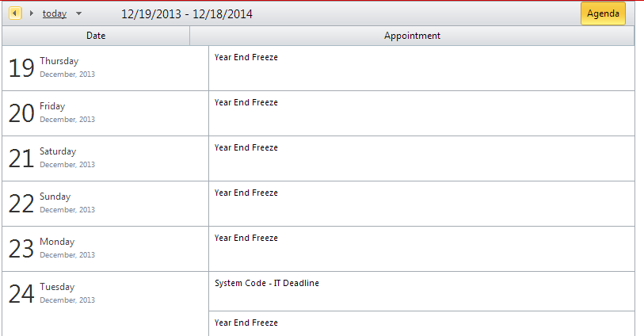
Task: Click the Date column header
Action: tap(96, 36)
